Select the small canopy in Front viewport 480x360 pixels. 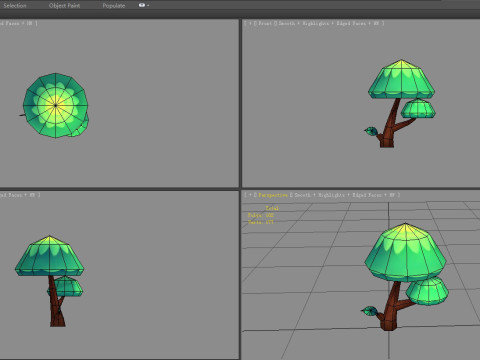tap(418, 109)
